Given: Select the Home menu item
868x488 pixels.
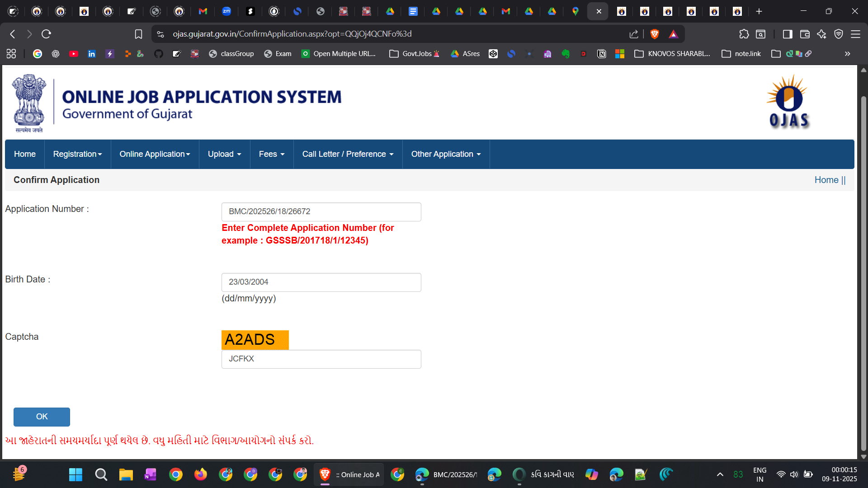Looking at the screenshot, I should (x=24, y=154).
